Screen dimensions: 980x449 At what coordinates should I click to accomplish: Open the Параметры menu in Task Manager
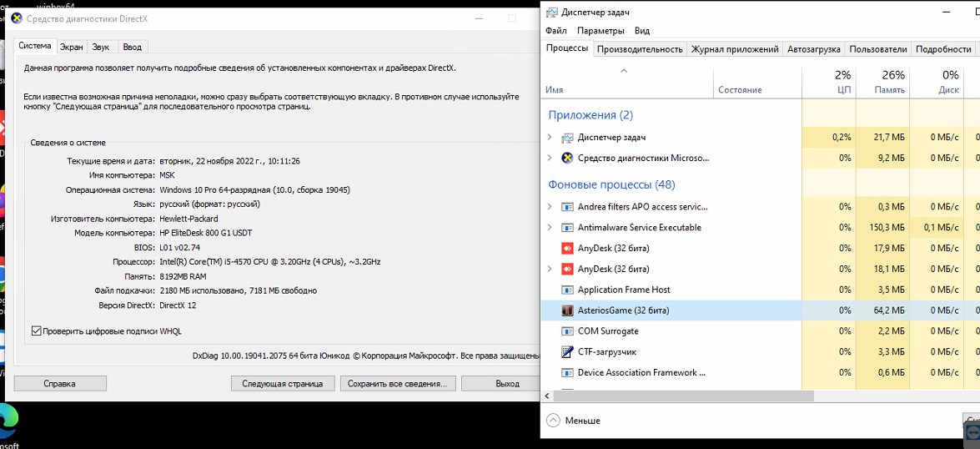click(x=600, y=31)
